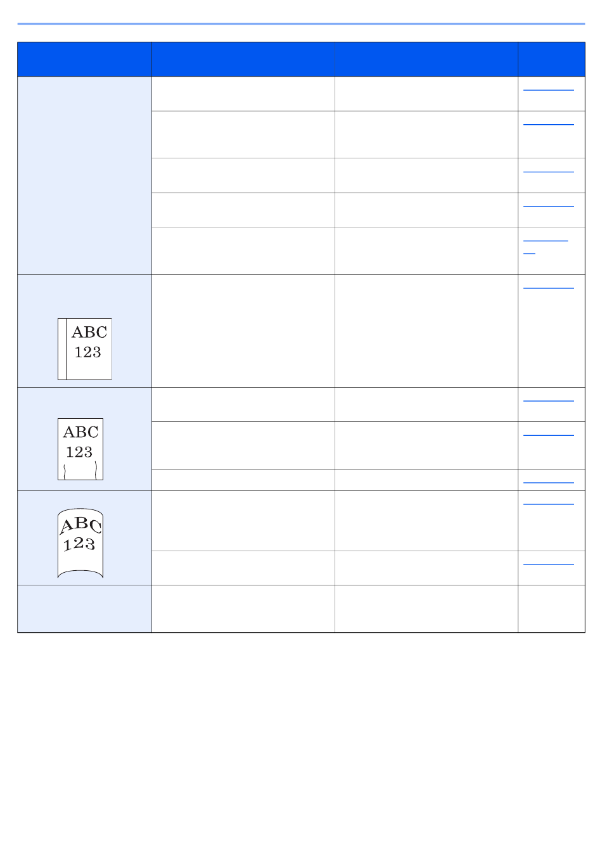
Task: Open the third reference link in the table
Action: [x=548, y=171]
